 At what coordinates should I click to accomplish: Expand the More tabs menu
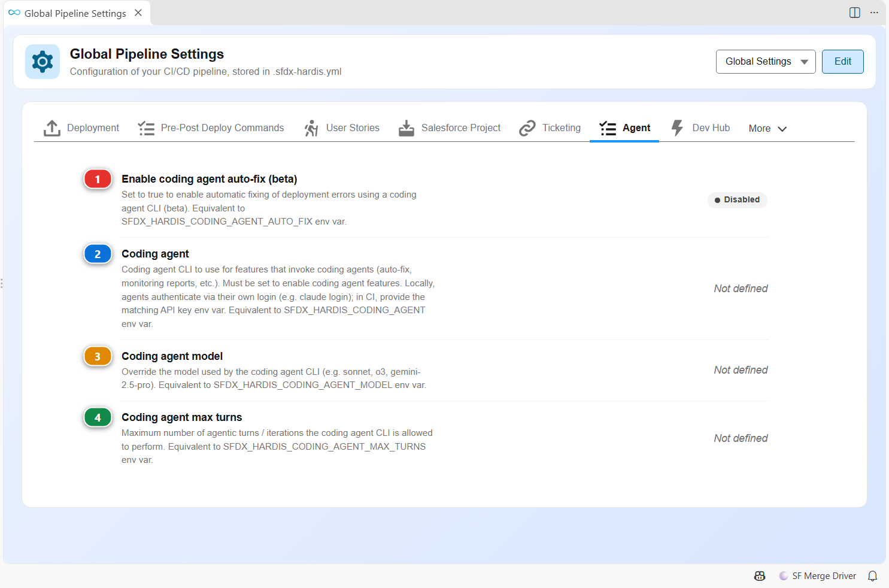767,129
